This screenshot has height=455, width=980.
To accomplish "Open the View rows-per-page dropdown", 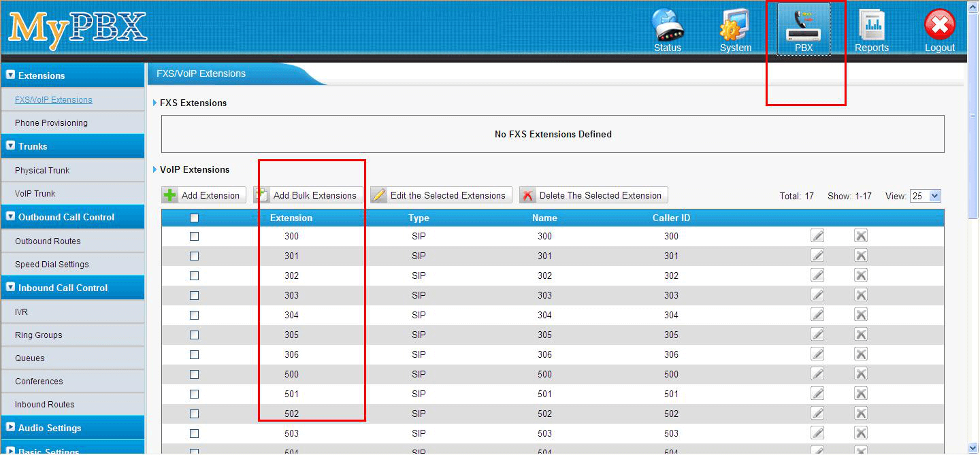I will click(925, 196).
